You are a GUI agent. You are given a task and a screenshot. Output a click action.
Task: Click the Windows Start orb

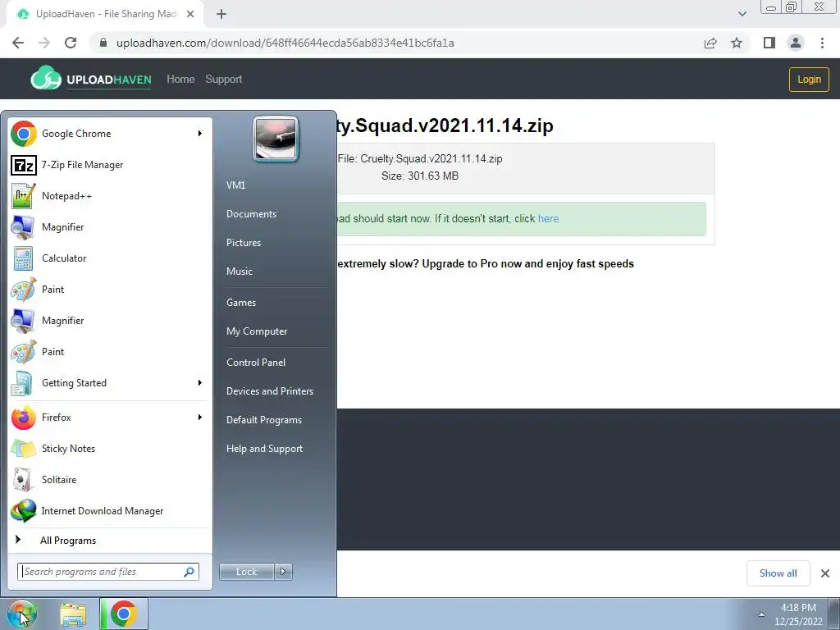tap(21, 614)
